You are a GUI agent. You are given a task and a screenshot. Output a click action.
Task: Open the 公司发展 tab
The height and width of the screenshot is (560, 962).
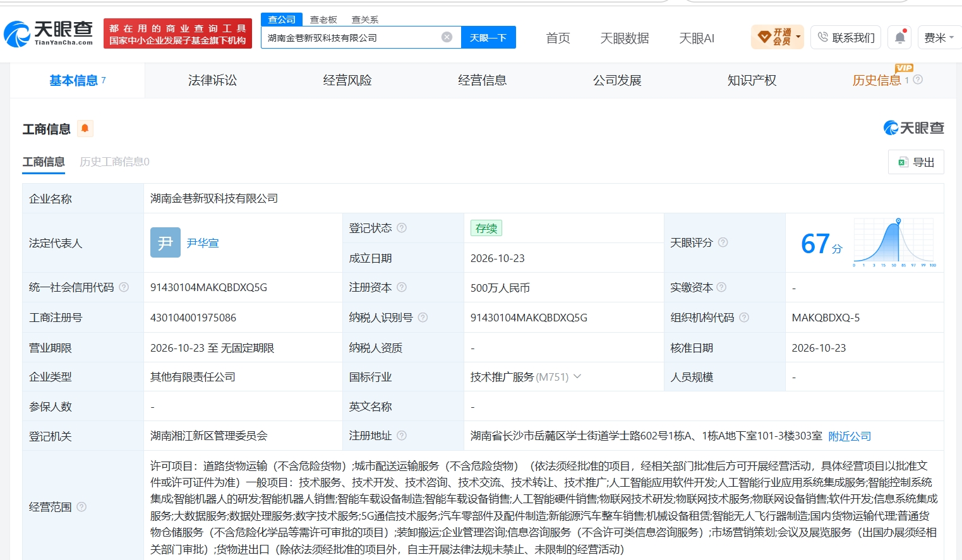pyautogui.click(x=617, y=80)
